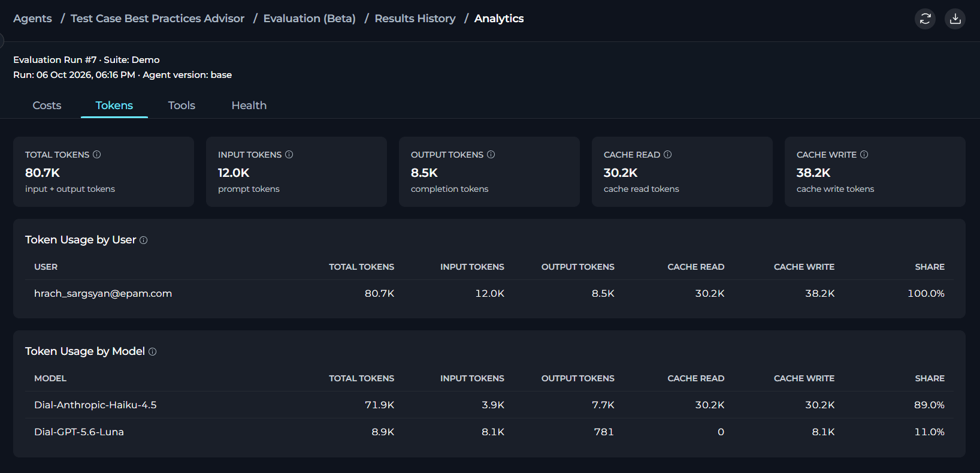Screen dimensions: 980x473
Task: Click OUTPUT TOKENS header in model table
Action: tap(578, 378)
